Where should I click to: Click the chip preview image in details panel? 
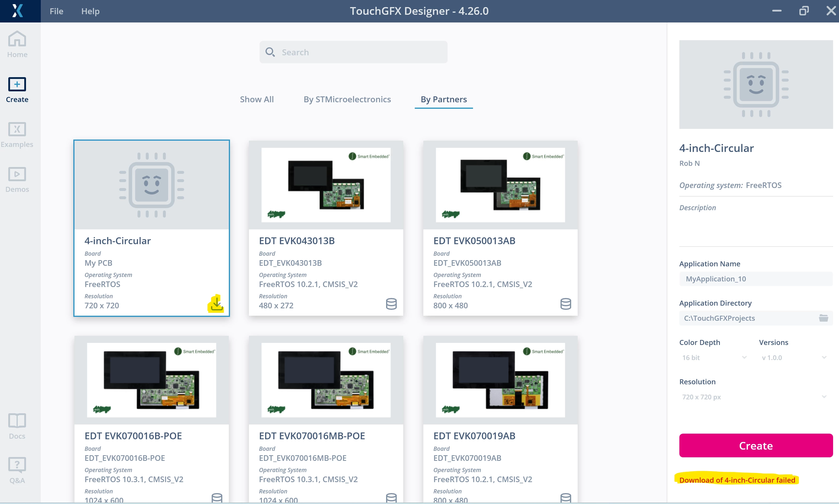tap(756, 85)
